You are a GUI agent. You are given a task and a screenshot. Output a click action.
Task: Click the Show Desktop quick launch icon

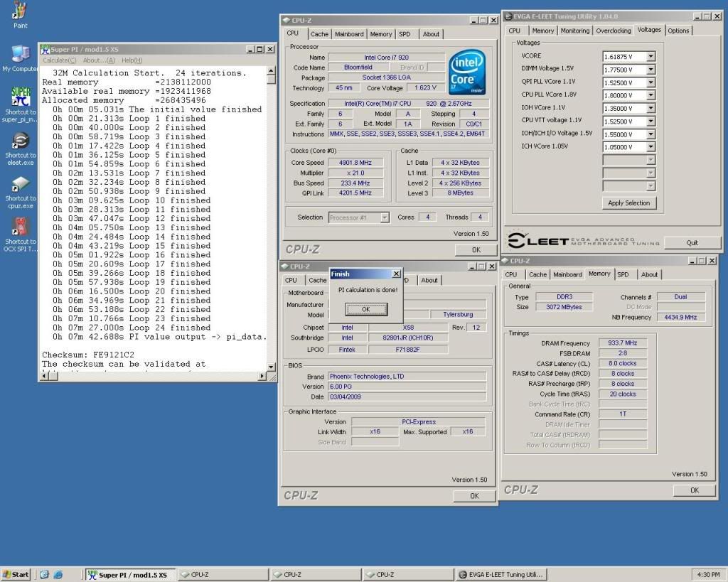pos(45,575)
